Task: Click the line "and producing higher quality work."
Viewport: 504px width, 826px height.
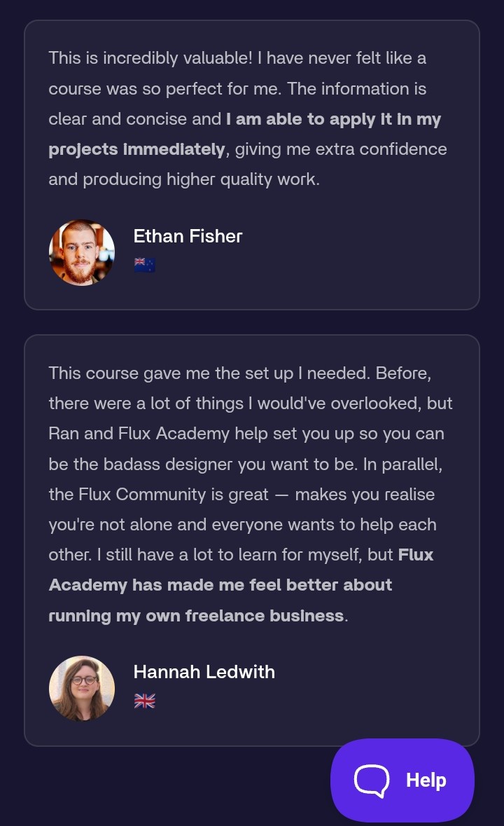Action: (x=184, y=179)
